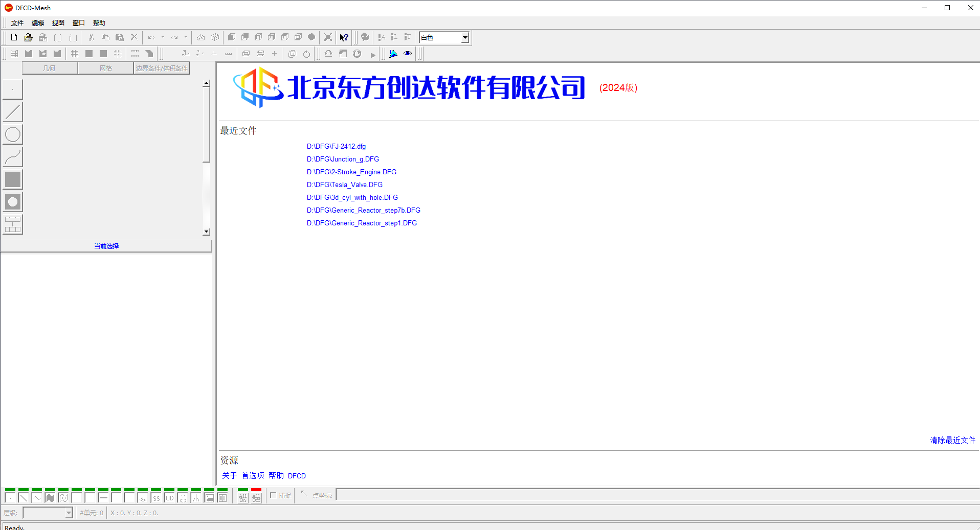Click the 点坐标 input field
The width and height of the screenshot is (980, 530).
657,495
